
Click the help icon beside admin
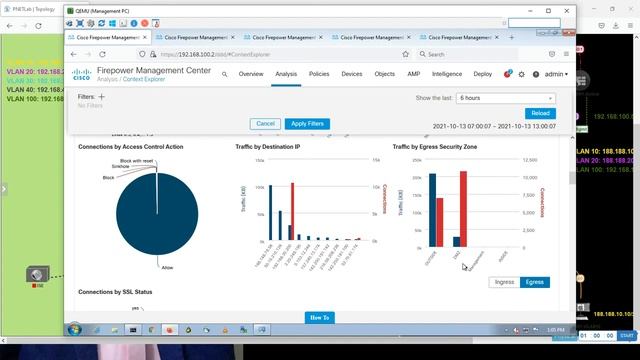click(x=536, y=74)
